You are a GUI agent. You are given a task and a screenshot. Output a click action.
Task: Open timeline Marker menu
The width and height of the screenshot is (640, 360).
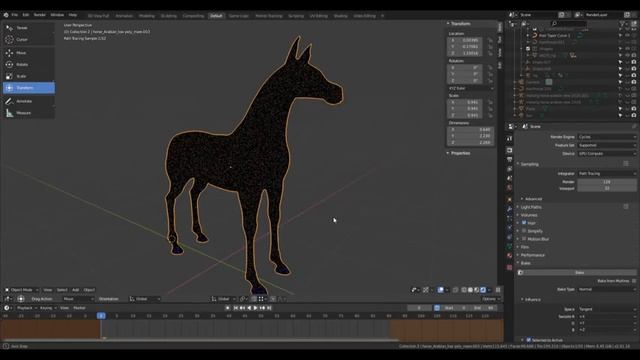point(79,308)
